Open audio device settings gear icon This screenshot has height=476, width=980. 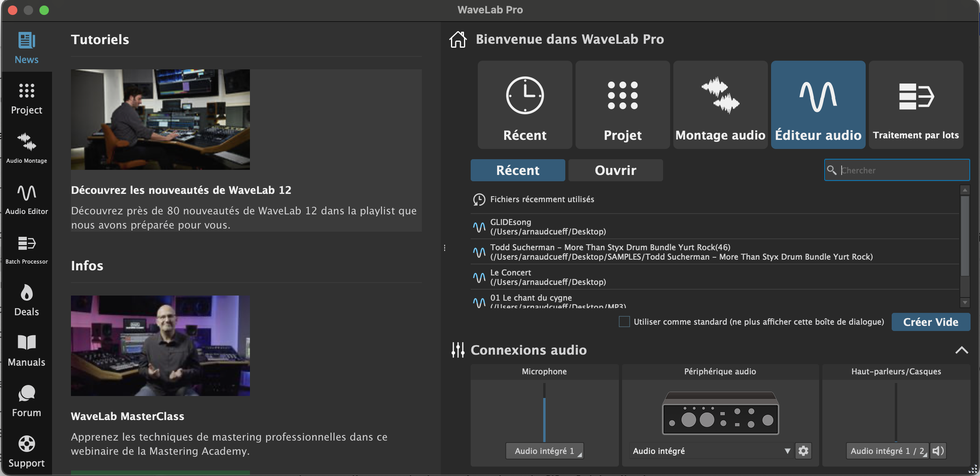coord(803,451)
